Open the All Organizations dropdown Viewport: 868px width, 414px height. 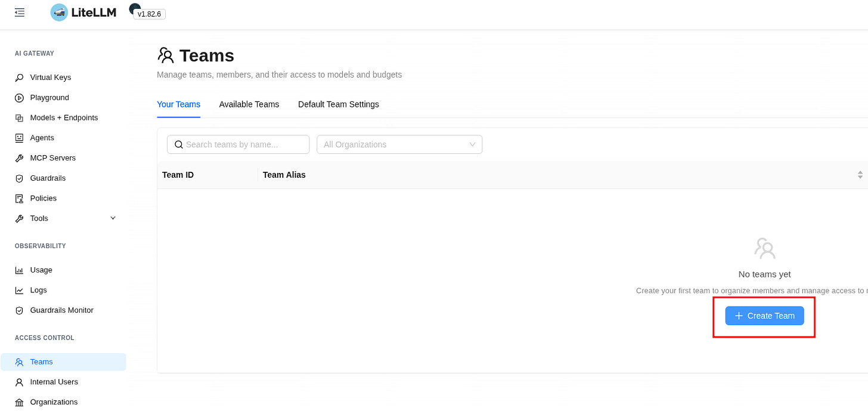coord(399,144)
